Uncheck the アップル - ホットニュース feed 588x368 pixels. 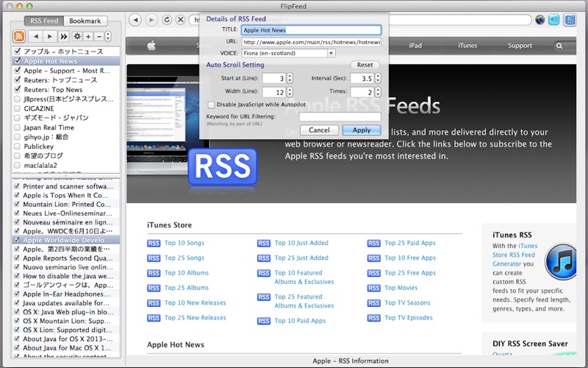17,51
